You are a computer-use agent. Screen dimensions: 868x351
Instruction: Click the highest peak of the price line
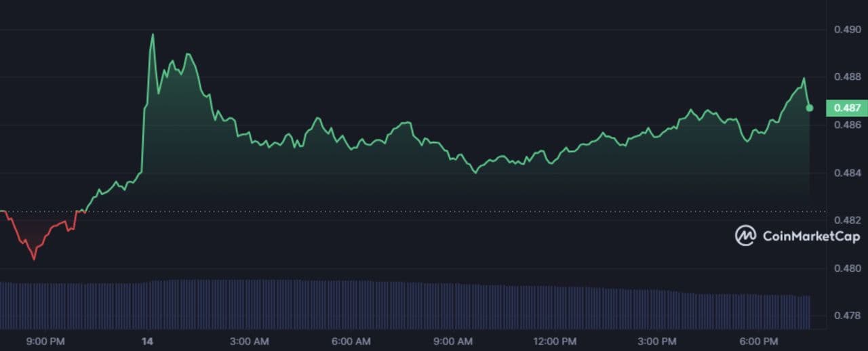153,35
